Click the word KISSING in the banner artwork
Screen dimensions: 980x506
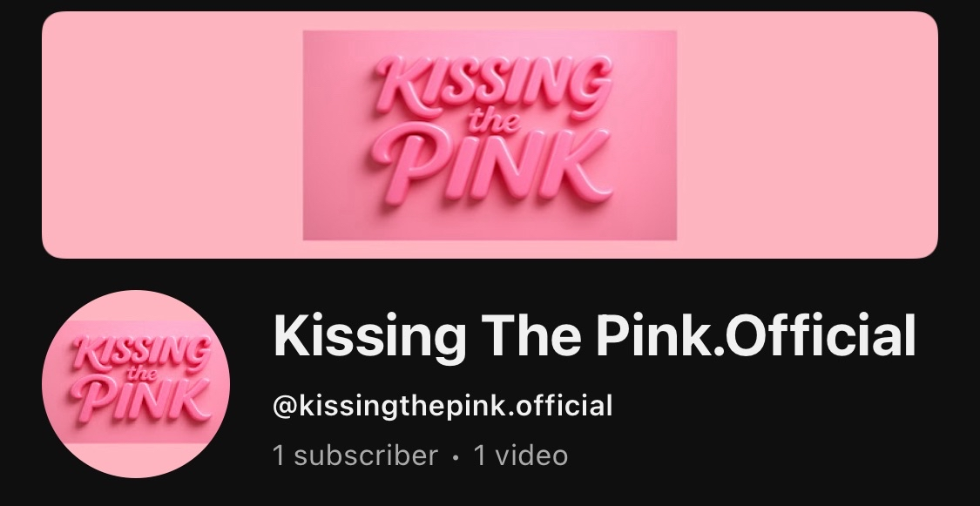[493, 85]
